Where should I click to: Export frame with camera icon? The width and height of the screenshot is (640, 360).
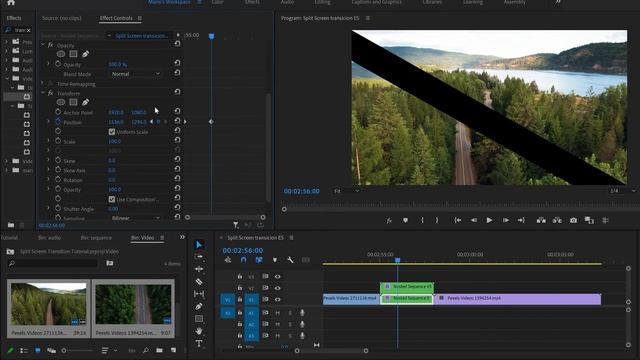tap(573, 220)
